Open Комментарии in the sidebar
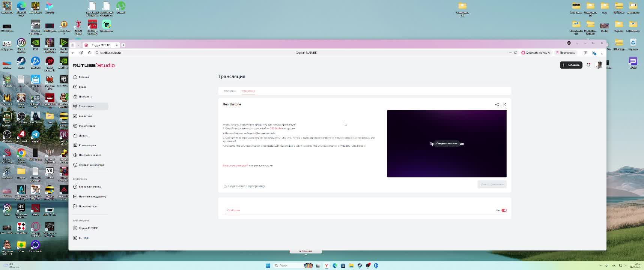644x270 pixels. 90,145
